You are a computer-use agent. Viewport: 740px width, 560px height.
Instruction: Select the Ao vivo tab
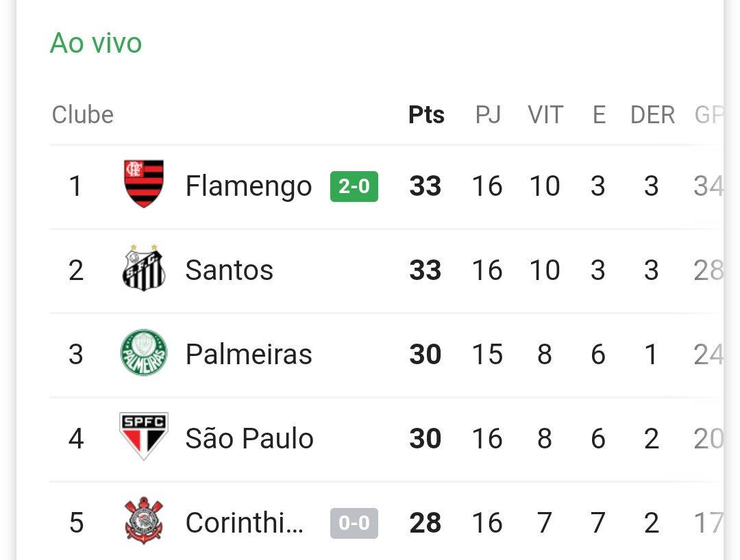96,43
